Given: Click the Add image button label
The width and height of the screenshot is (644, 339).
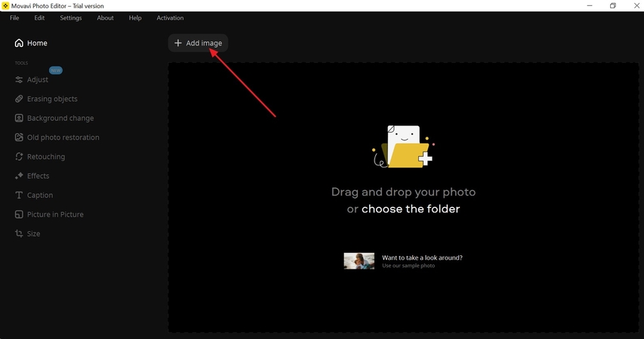Looking at the screenshot, I should [x=204, y=43].
